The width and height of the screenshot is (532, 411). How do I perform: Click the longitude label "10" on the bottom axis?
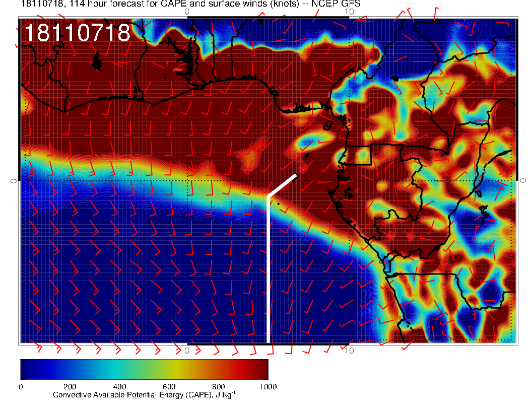pyautogui.click(x=349, y=350)
